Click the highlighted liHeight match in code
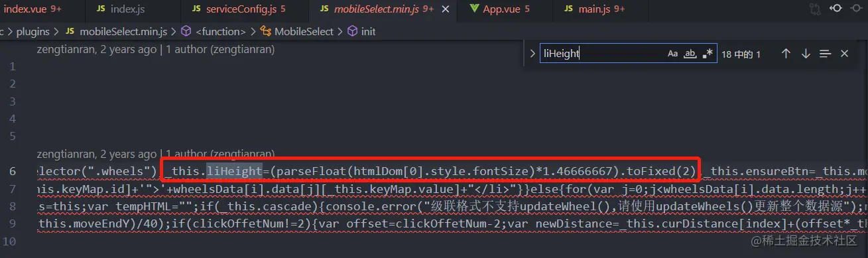868x258 pixels. coord(234,170)
